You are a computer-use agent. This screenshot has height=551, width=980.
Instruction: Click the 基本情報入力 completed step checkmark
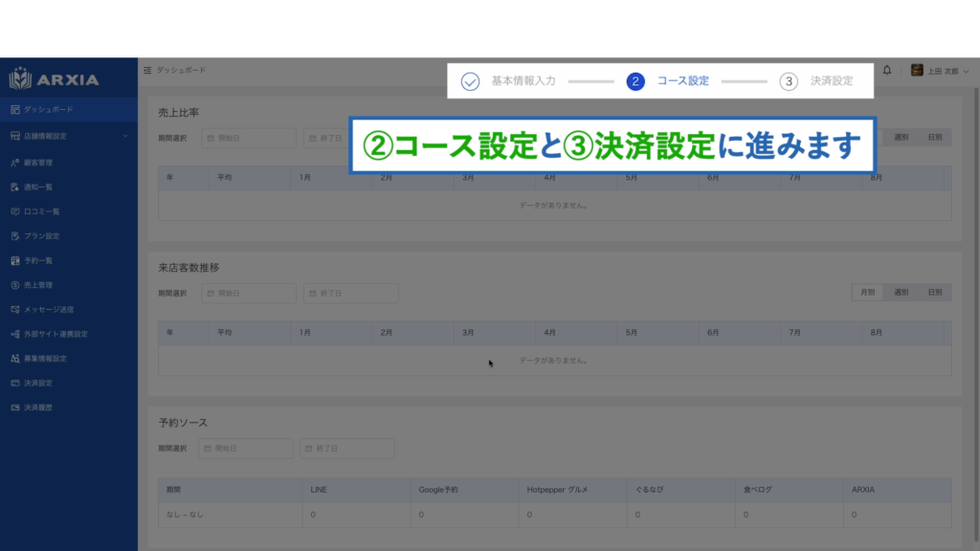pyautogui.click(x=470, y=81)
